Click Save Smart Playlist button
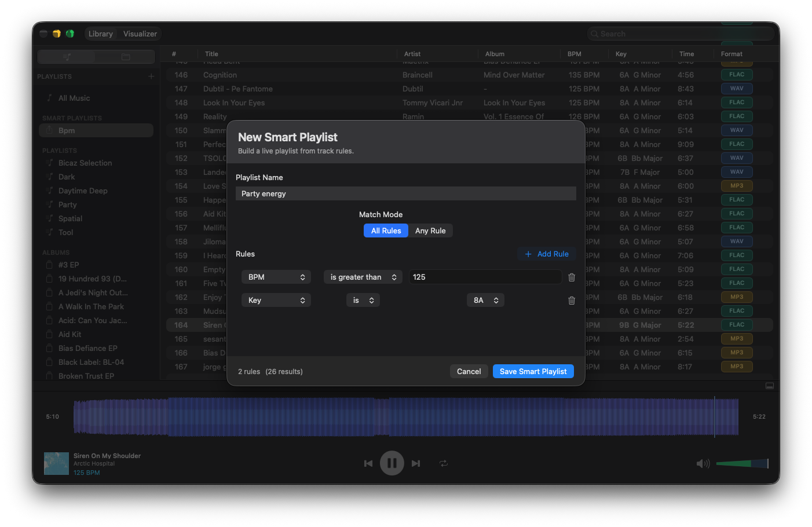 tap(533, 371)
